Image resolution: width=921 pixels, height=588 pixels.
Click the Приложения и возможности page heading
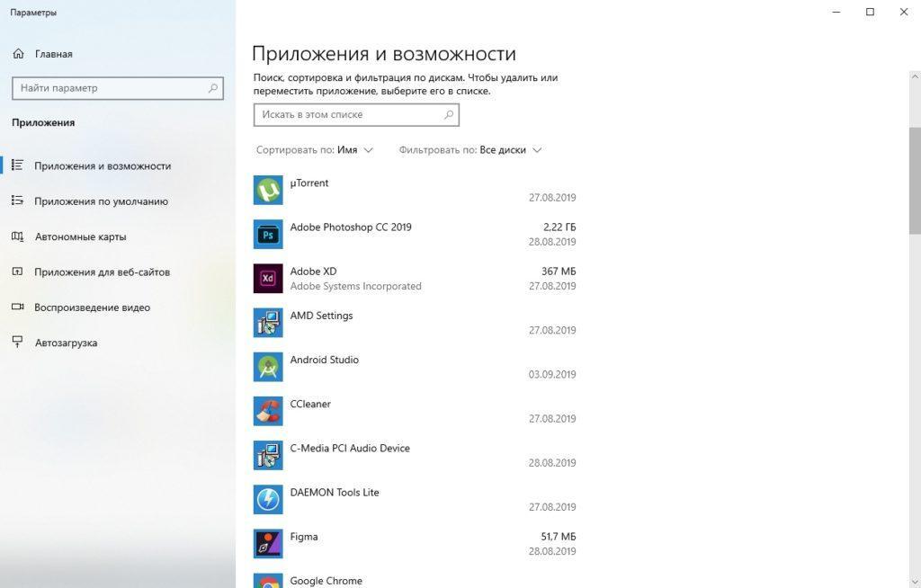(384, 54)
